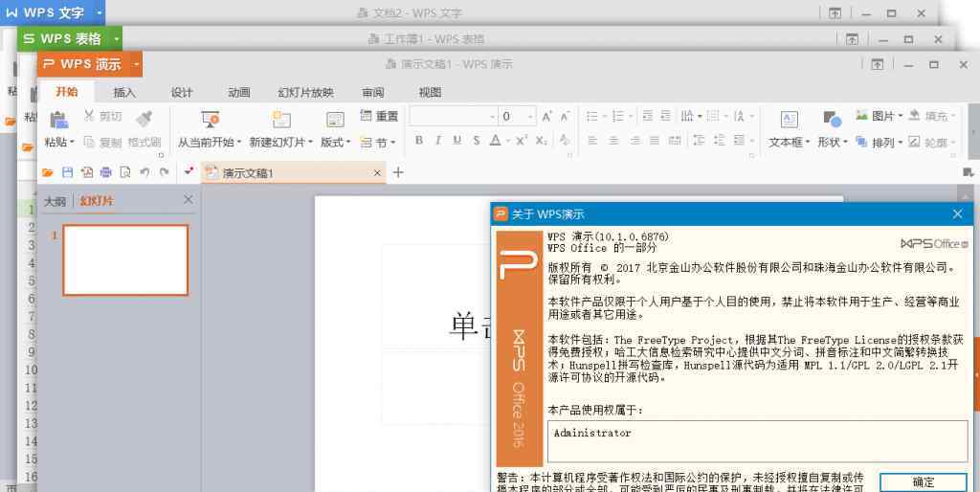Toggle text shadow S button
This screenshot has height=492, width=980.
click(477, 141)
